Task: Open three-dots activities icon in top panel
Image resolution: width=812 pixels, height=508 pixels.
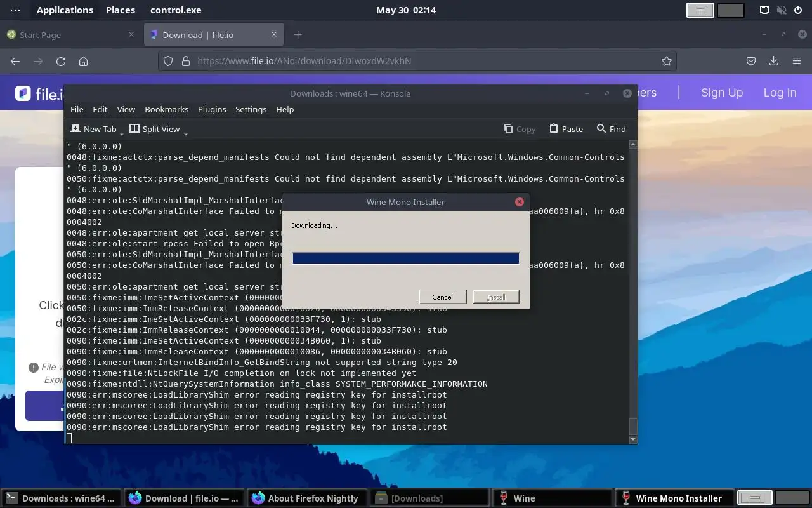Action: pyautogui.click(x=15, y=10)
